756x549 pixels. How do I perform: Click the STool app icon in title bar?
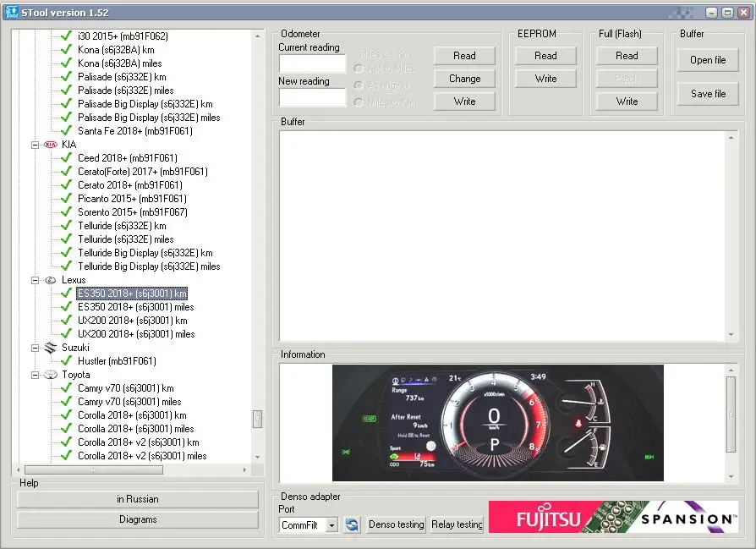[12, 13]
